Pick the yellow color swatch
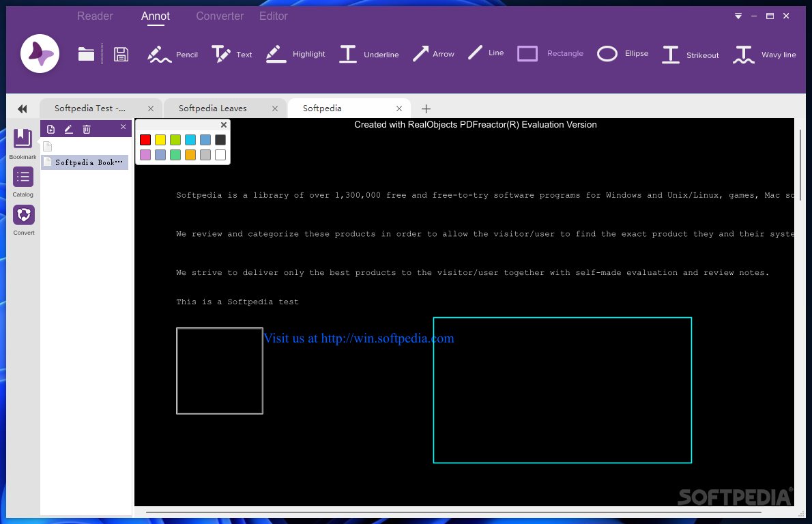This screenshot has width=812, height=524. [x=160, y=140]
